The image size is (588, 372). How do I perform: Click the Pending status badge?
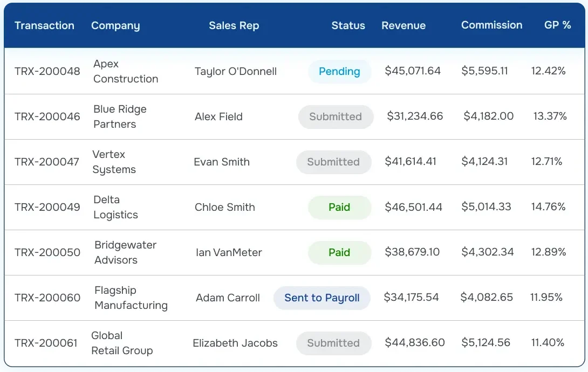[339, 71]
